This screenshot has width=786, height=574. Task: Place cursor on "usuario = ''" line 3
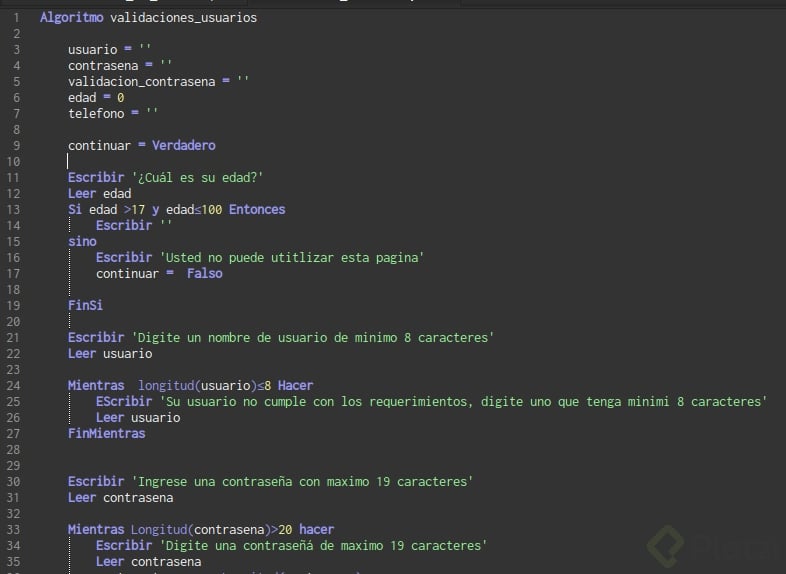[109, 50]
